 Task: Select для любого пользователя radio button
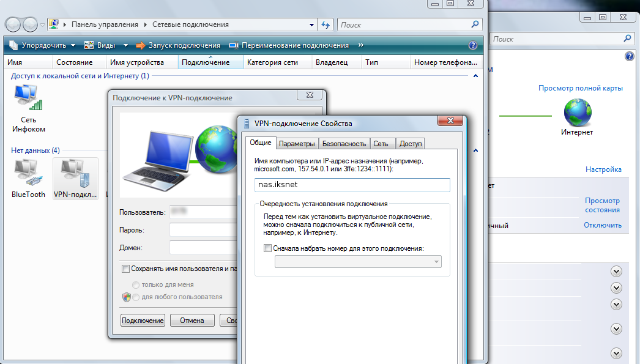pos(135,297)
